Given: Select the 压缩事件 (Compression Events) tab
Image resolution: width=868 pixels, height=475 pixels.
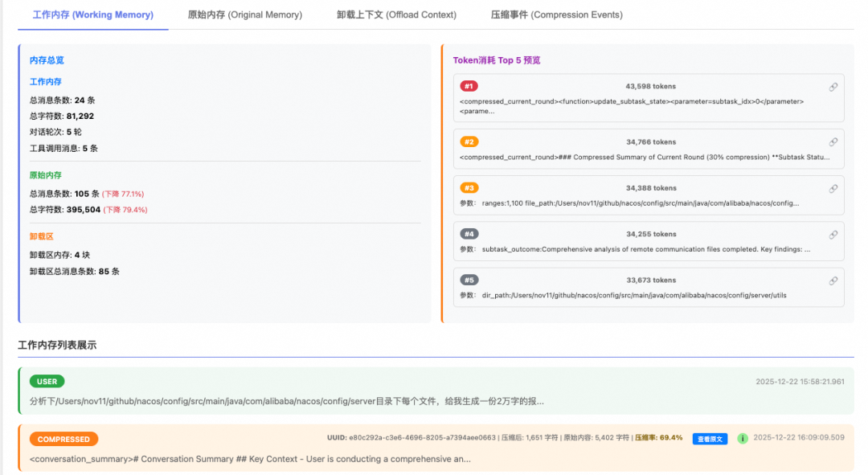Looking at the screenshot, I should 556,14.
